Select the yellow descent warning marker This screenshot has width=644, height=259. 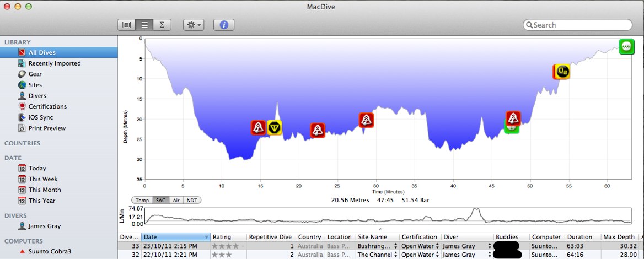coord(274,128)
